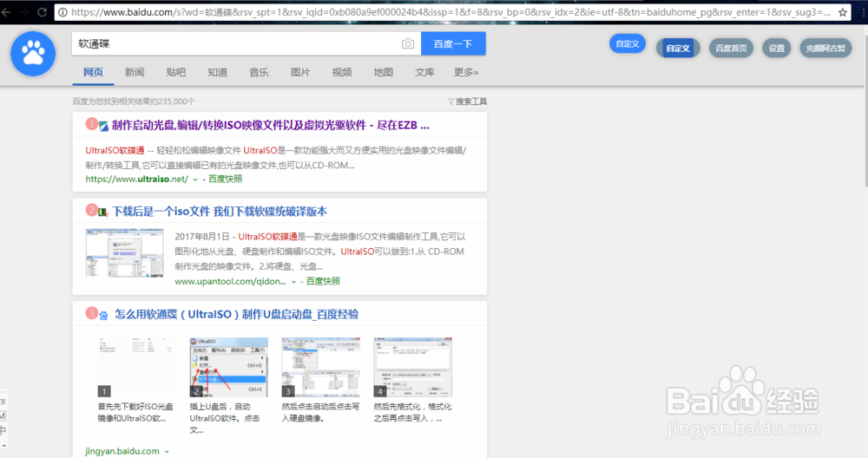Switch to 视频 tab

(x=342, y=73)
